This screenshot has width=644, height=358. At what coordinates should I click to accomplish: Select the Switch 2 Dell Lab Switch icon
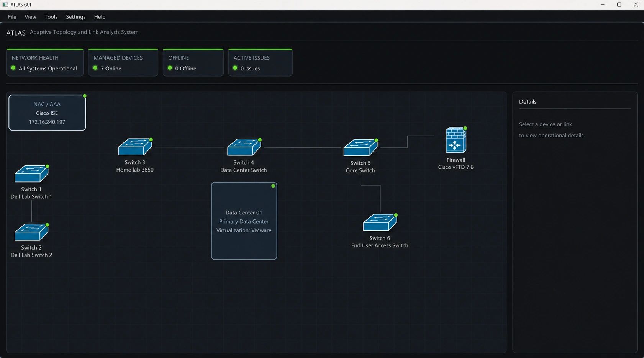(31, 232)
